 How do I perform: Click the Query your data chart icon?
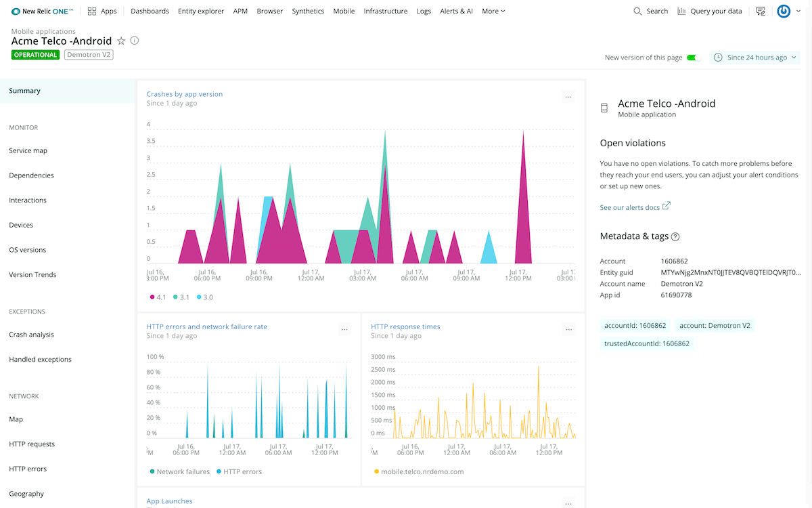click(x=681, y=11)
